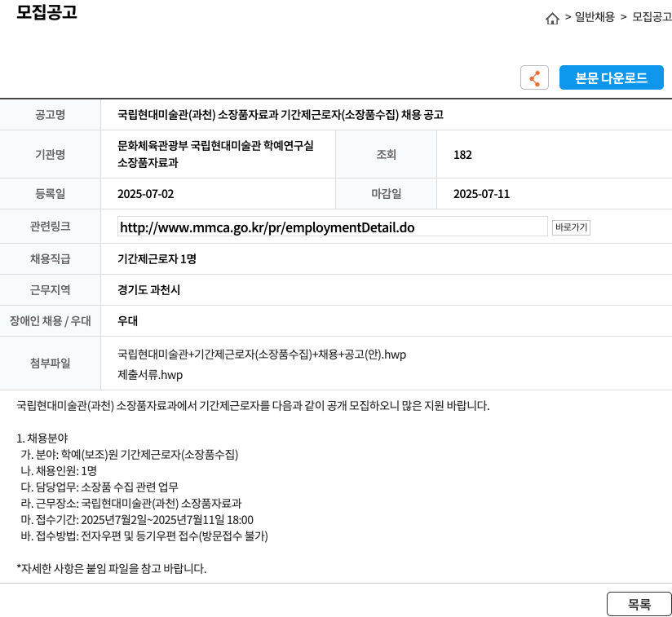This screenshot has height=617, width=672.
Task: Click the 1. 채용분야 section heading text
Action: point(42,439)
